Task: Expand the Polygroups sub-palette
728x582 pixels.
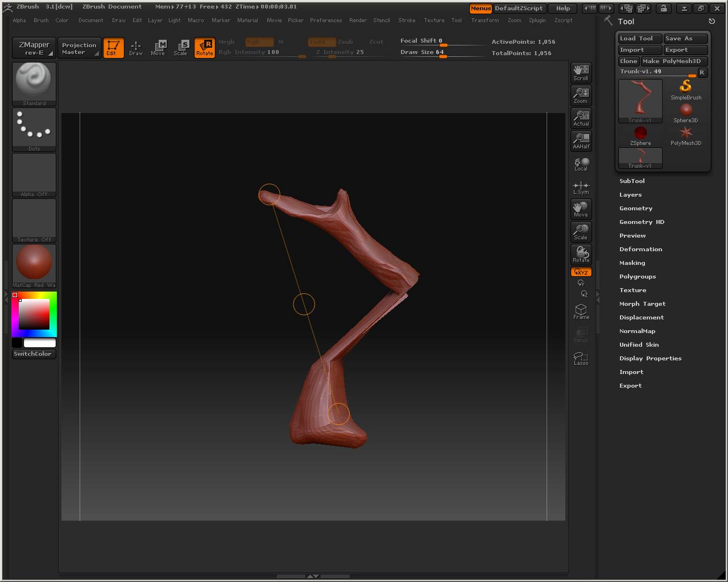Action: 638,276
